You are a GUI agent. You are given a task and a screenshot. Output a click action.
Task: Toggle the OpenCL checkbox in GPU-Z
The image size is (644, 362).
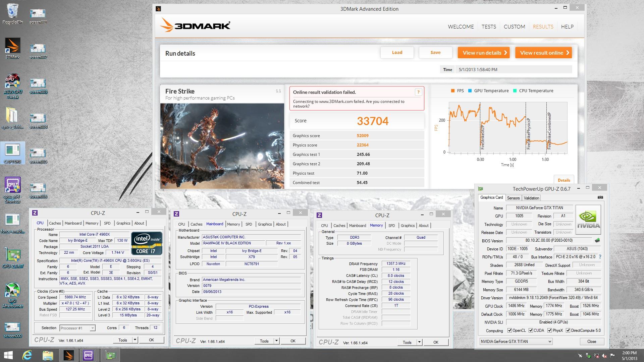pos(509,330)
